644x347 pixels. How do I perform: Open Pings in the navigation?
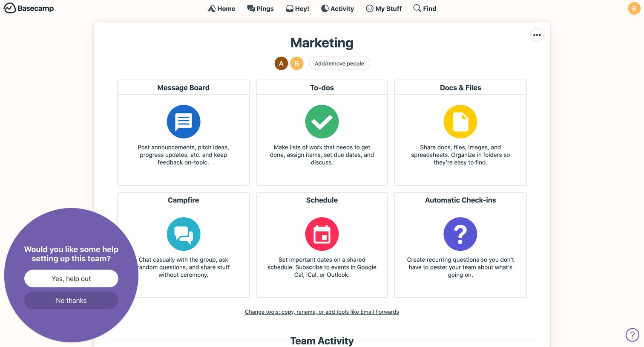[x=260, y=9]
